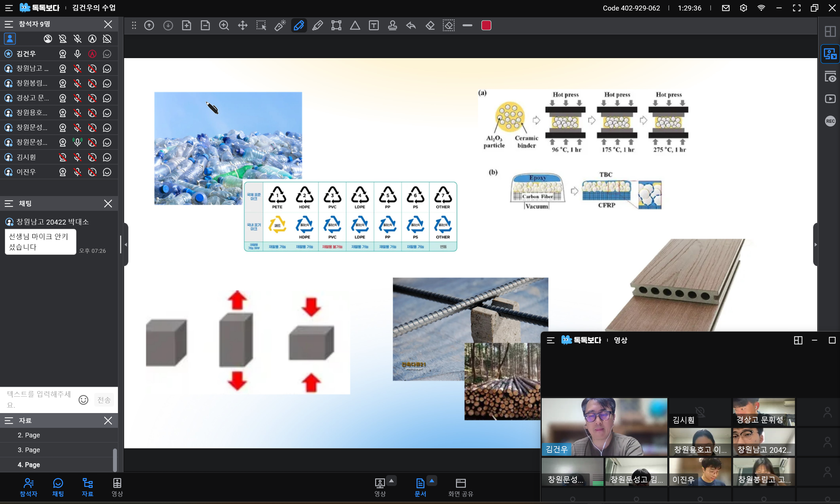Screen dimensions: 840x504
Task: Expand the 영상 options arrow
Action: (392, 481)
